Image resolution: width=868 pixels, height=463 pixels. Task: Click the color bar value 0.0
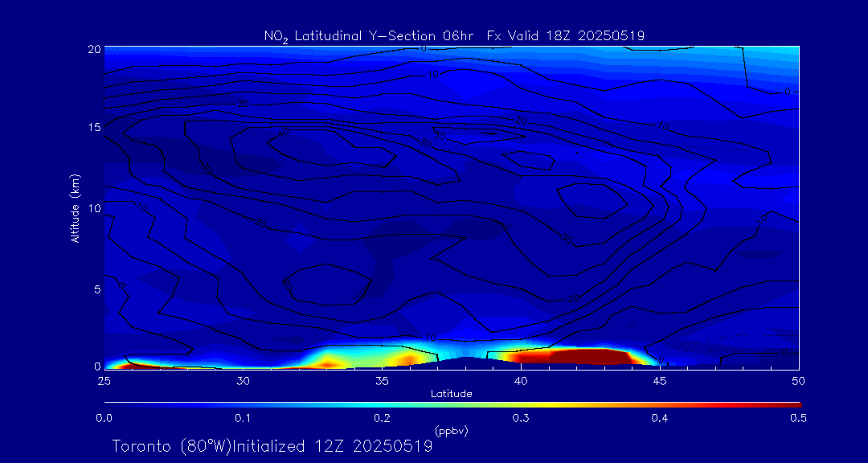(104, 419)
